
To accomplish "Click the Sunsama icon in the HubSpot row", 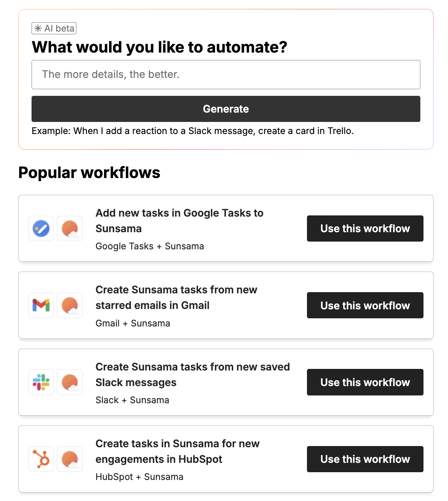I will coord(70,459).
